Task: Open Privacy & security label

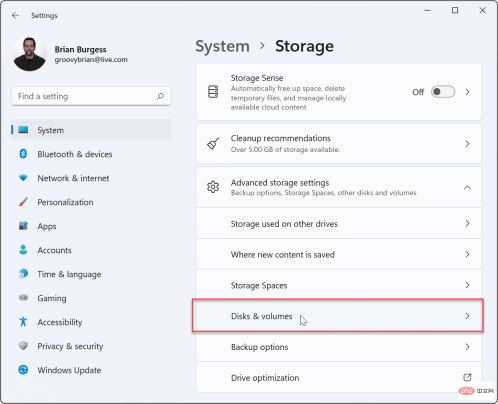Action: point(70,346)
